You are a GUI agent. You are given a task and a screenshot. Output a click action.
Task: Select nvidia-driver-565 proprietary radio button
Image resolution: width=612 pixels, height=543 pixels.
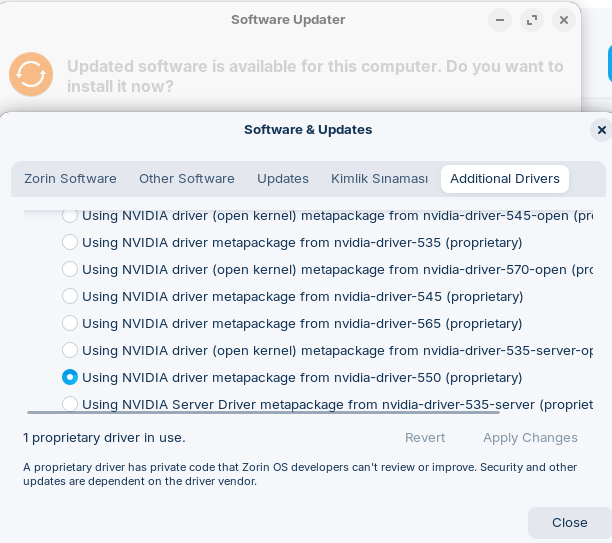coord(70,323)
